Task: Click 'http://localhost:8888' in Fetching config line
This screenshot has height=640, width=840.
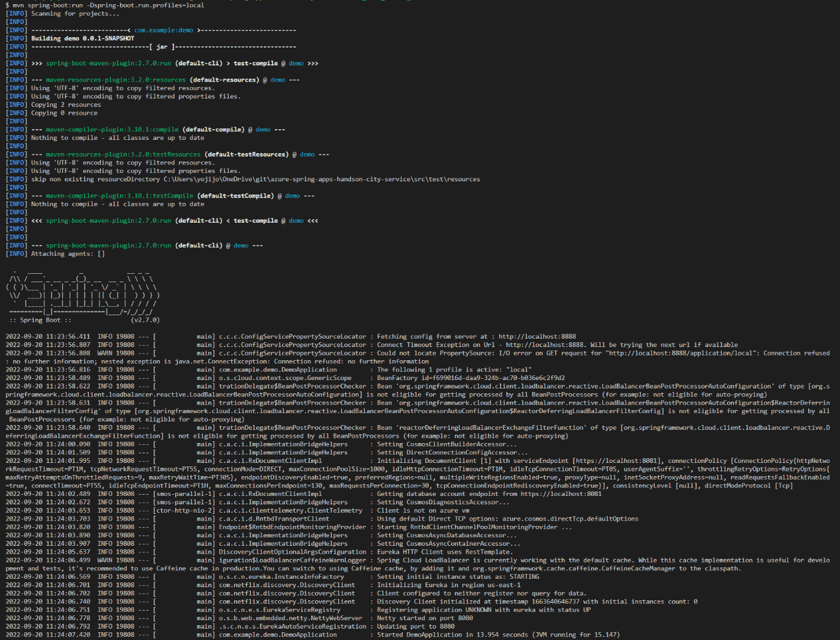Action: click(x=537, y=337)
